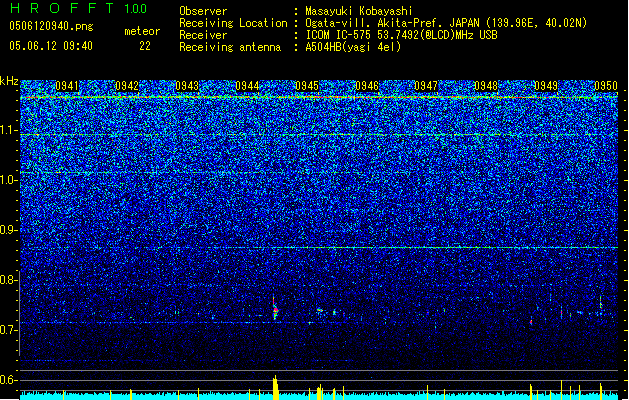Click the 0943 time marker
Viewport: 629px width, 400px height.
tap(187, 86)
